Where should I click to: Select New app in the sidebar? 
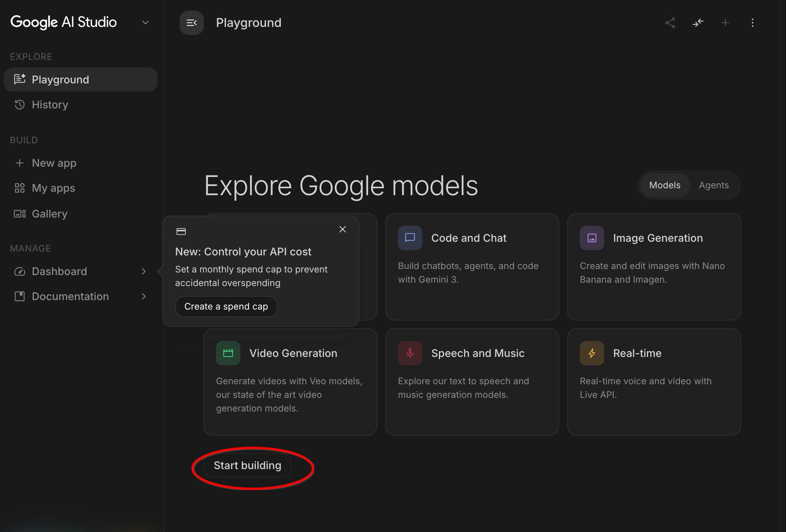[x=81, y=163]
